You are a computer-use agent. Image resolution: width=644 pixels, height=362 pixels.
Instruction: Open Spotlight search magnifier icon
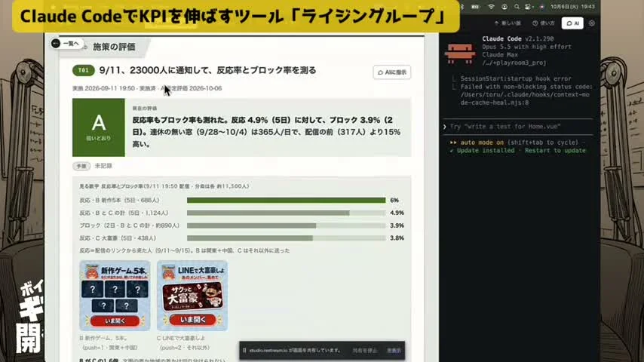click(517, 7)
